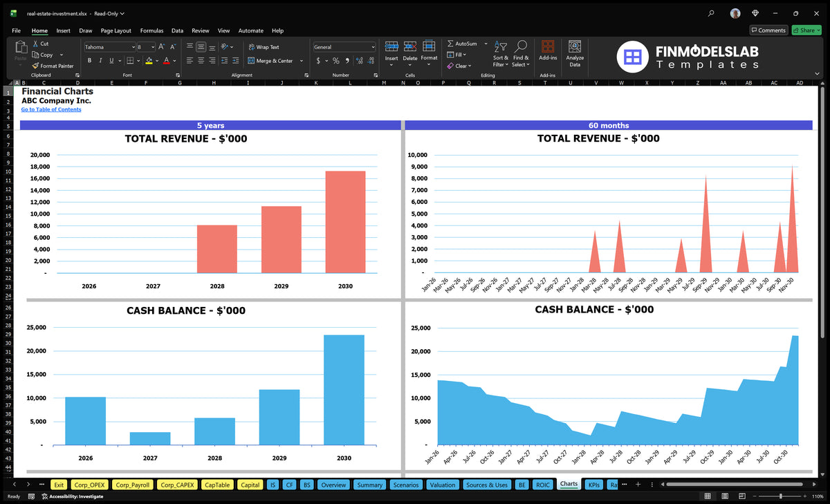Open the Corp_Payroll sheet tab
The height and width of the screenshot is (504, 830).
pos(131,485)
